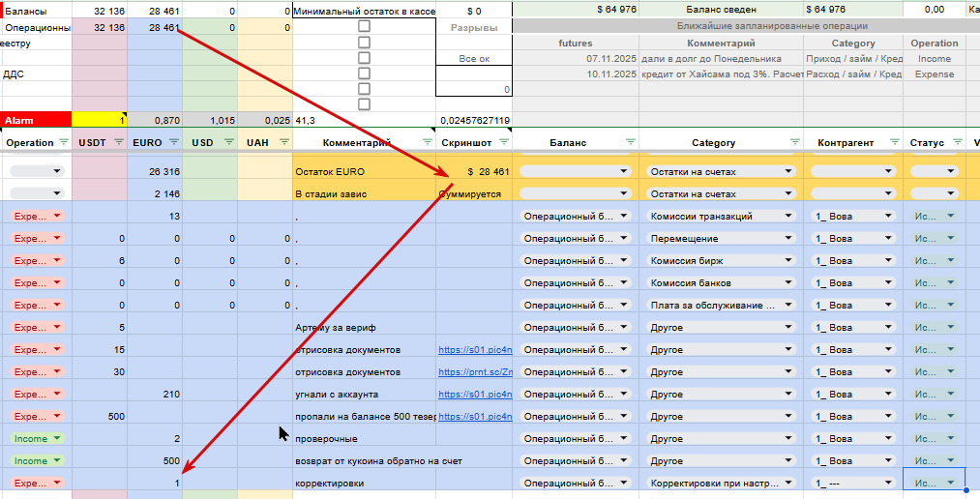Screen dimensions: 980x499
Task: Select the 10.11.2025 date cell
Action: pos(576,73)
